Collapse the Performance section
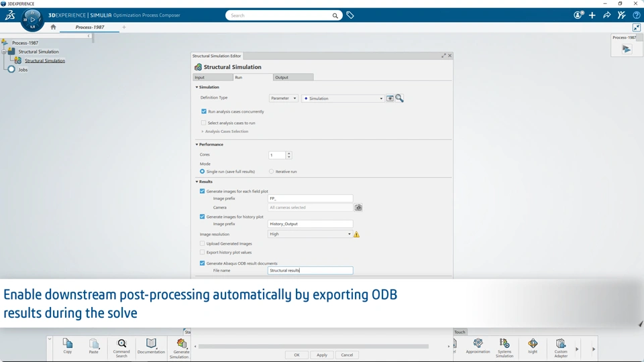 (x=197, y=145)
